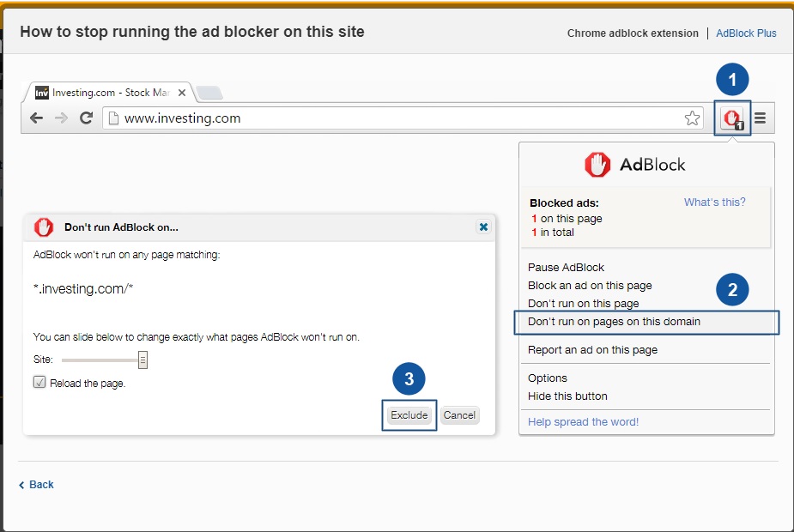
Task: Toggle the Reload the page checkbox
Action: pos(39,382)
